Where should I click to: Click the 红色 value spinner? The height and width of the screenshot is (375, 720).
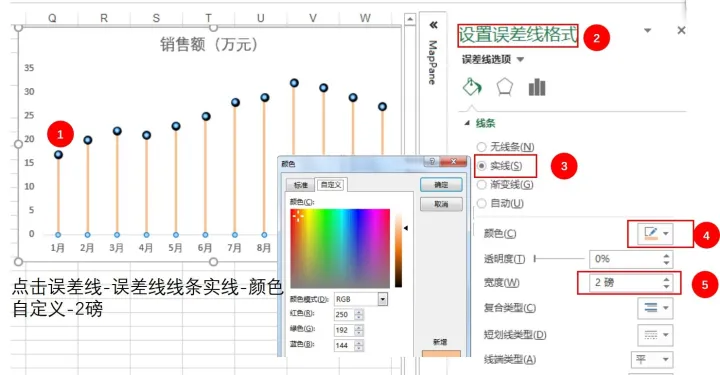pyautogui.click(x=359, y=314)
